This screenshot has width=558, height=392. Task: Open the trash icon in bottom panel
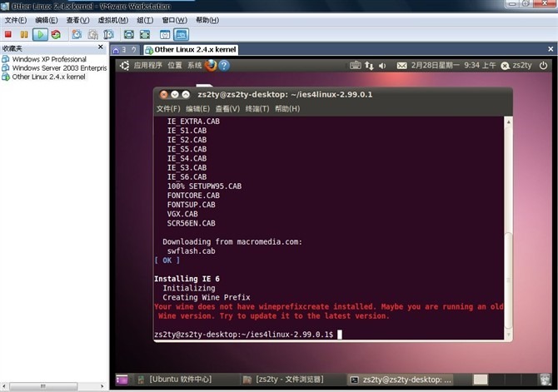(545, 380)
